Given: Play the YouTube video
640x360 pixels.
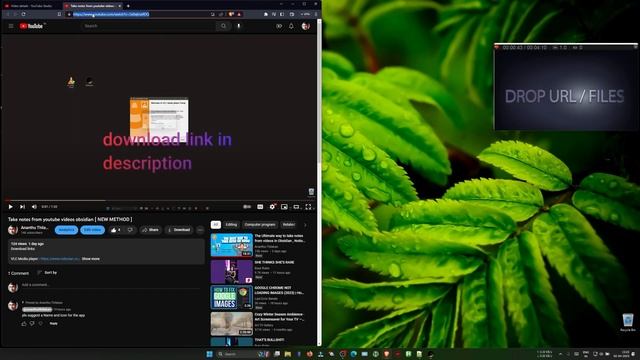Looking at the screenshot, I should (11, 207).
